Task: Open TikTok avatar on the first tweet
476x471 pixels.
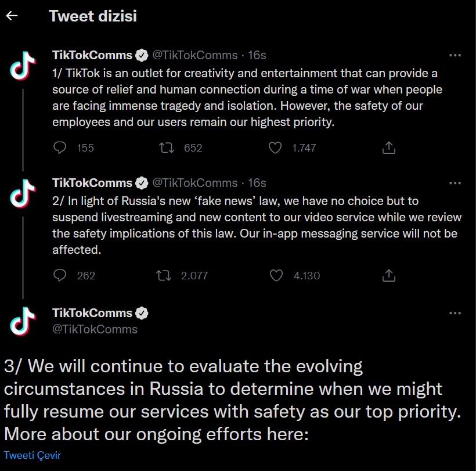Action: click(23, 66)
